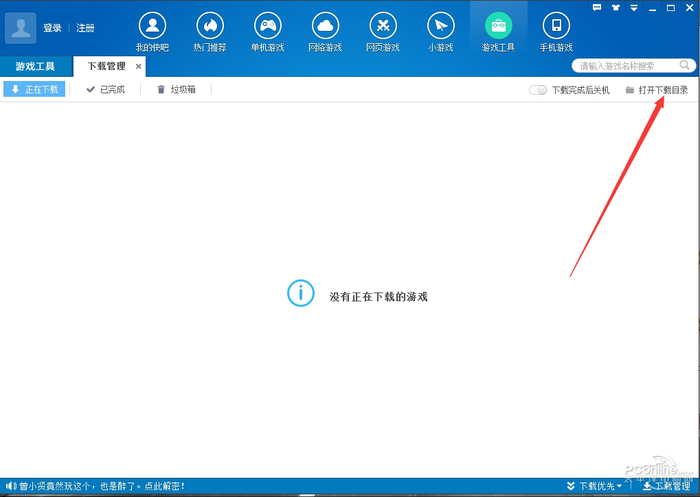Open 游戏工具 toolbox icon
The width and height of the screenshot is (700, 497).
click(x=498, y=26)
